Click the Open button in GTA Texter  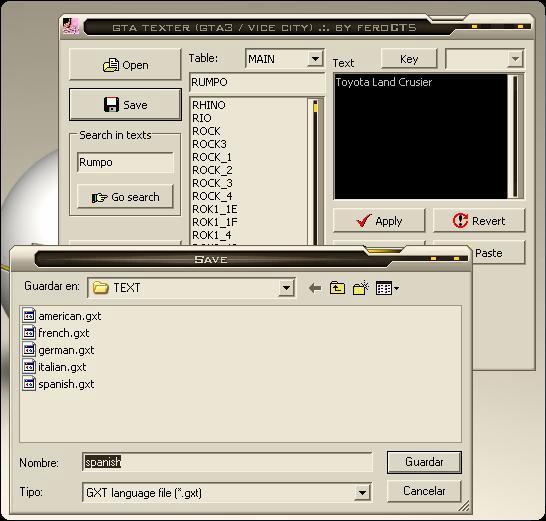[x=125, y=65]
